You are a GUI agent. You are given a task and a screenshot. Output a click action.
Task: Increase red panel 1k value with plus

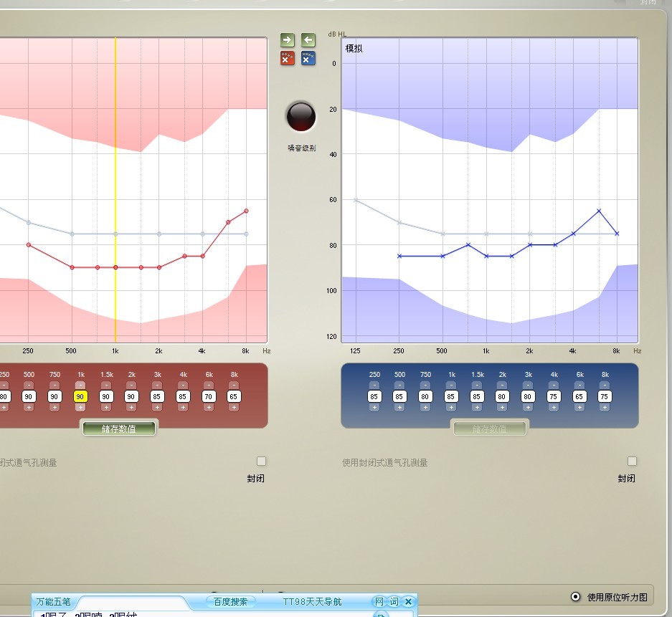point(80,408)
